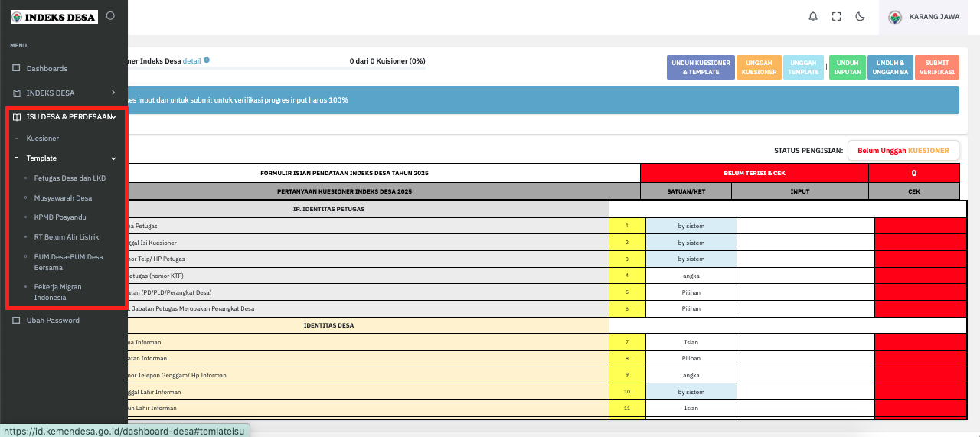Open the Kuesioner submenu item

point(43,139)
